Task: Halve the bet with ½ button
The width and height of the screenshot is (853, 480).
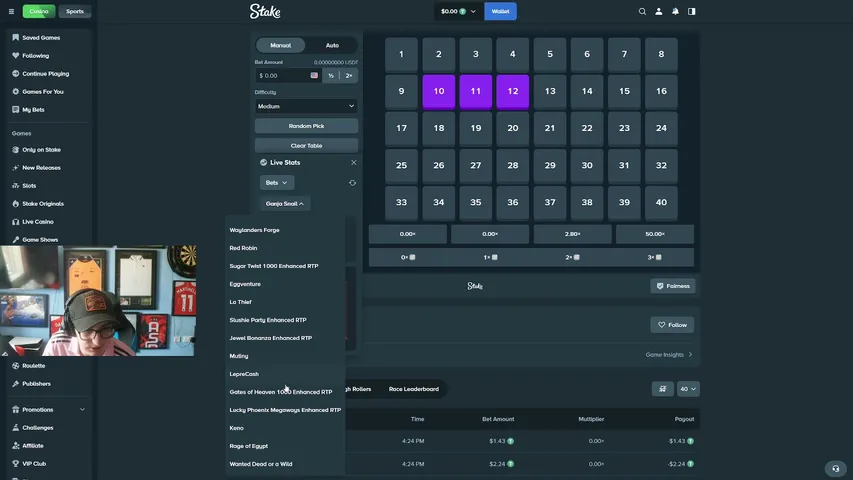Action: [x=331, y=76]
